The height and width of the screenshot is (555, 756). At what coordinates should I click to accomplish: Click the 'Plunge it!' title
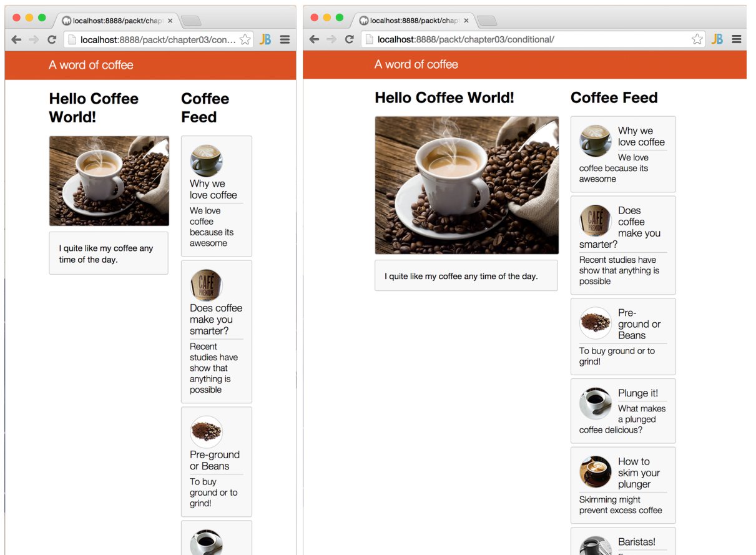pyautogui.click(x=638, y=393)
